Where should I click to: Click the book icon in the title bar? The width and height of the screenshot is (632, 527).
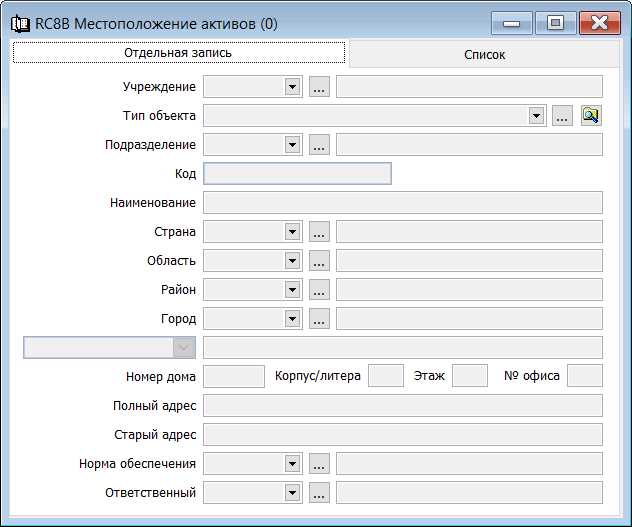(x=19, y=23)
